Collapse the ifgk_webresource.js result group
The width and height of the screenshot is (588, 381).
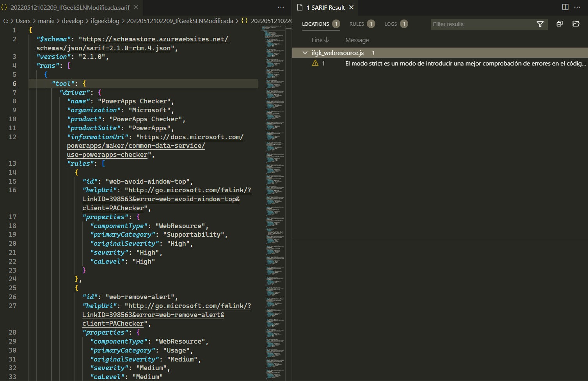pos(305,53)
